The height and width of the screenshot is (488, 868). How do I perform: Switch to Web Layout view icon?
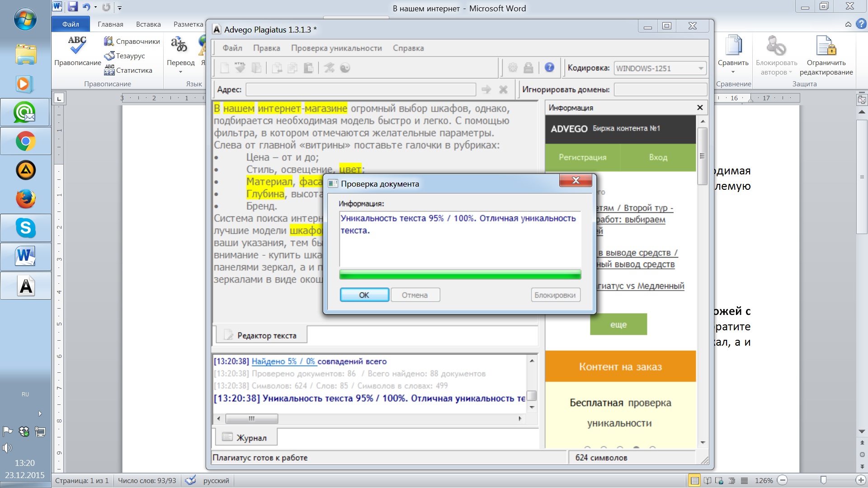coord(720,481)
